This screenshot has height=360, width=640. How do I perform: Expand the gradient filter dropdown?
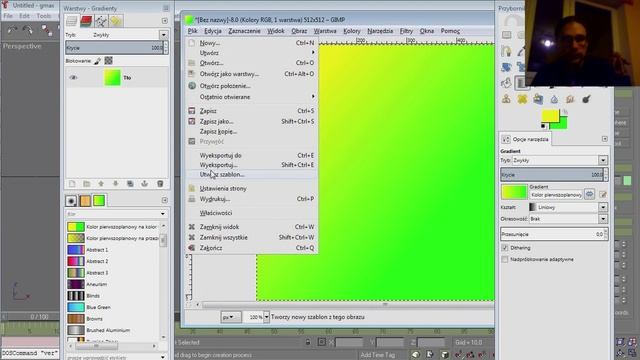162,213
